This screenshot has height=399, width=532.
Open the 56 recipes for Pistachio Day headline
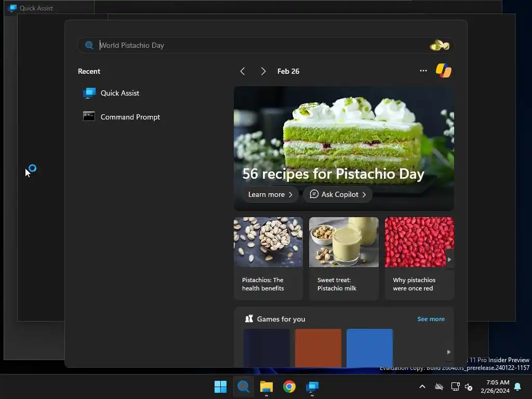(x=333, y=174)
